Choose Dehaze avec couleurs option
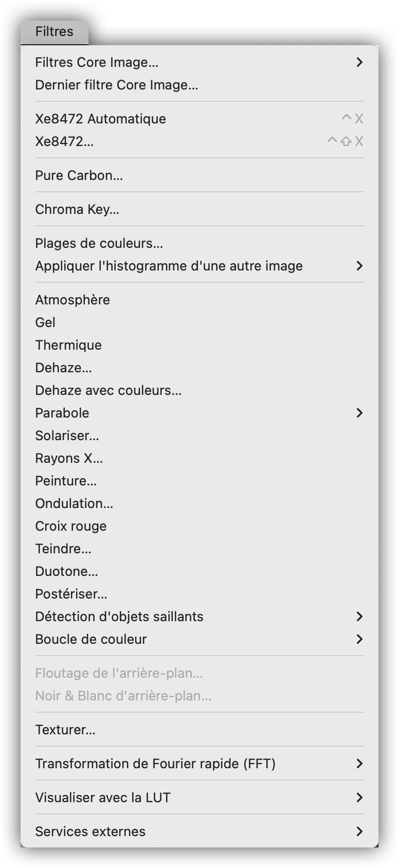 (x=108, y=390)
